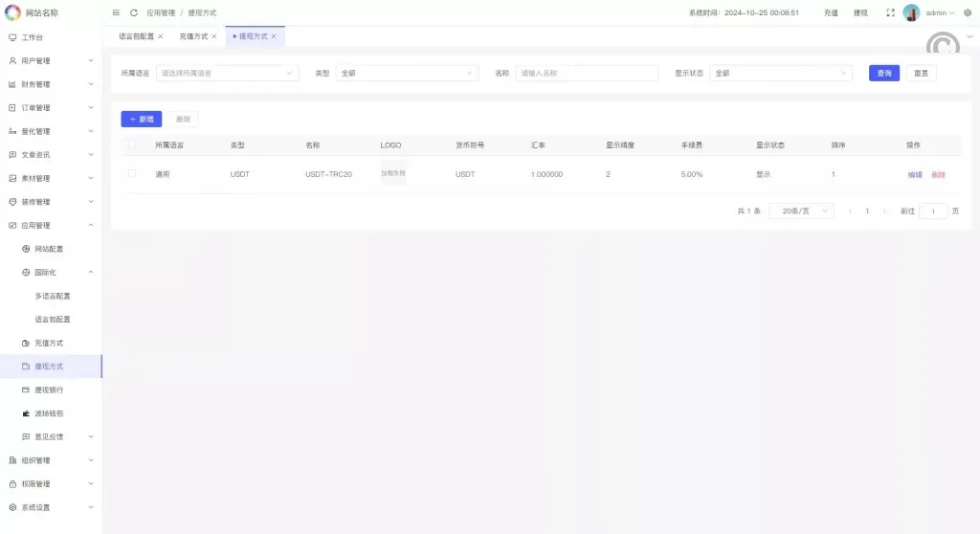The height and width of the screenshot is (534, 980).
Task: Click the 订单管理 icon in sidebar
Action: (12, 107)
